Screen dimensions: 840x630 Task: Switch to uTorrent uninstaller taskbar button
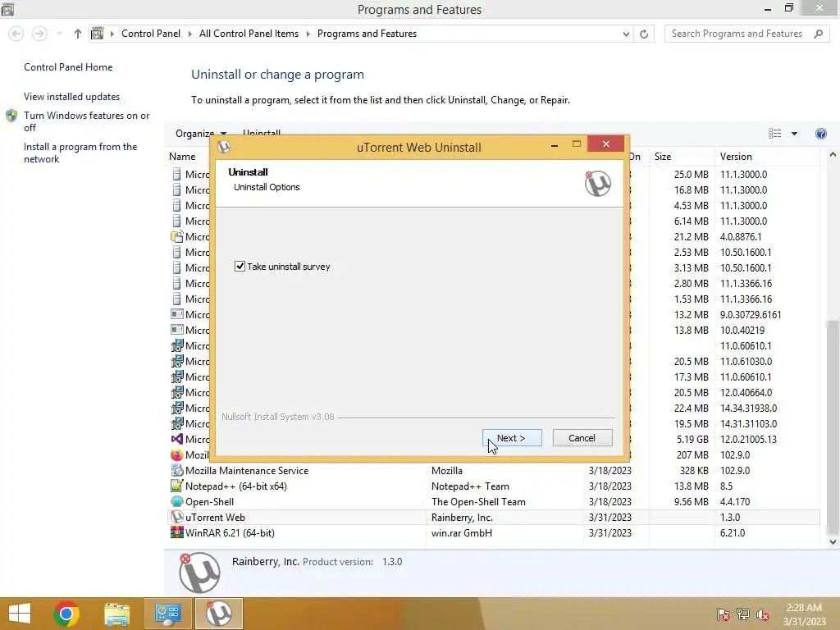[x=218, y=614]
